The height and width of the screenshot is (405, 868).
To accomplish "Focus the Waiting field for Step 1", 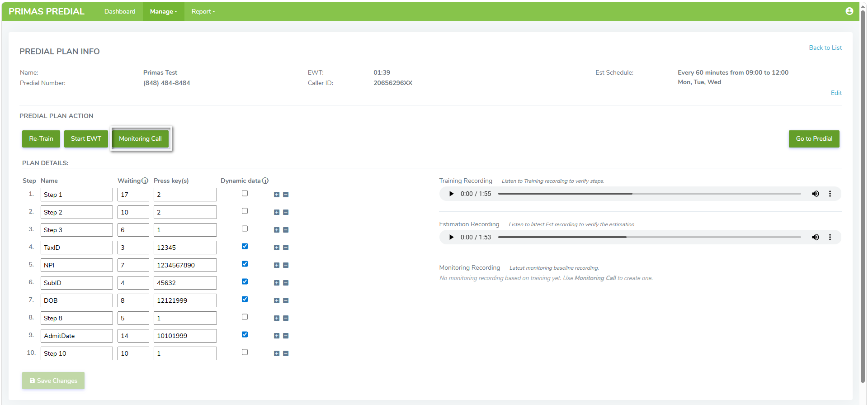I will coord(133,195).
